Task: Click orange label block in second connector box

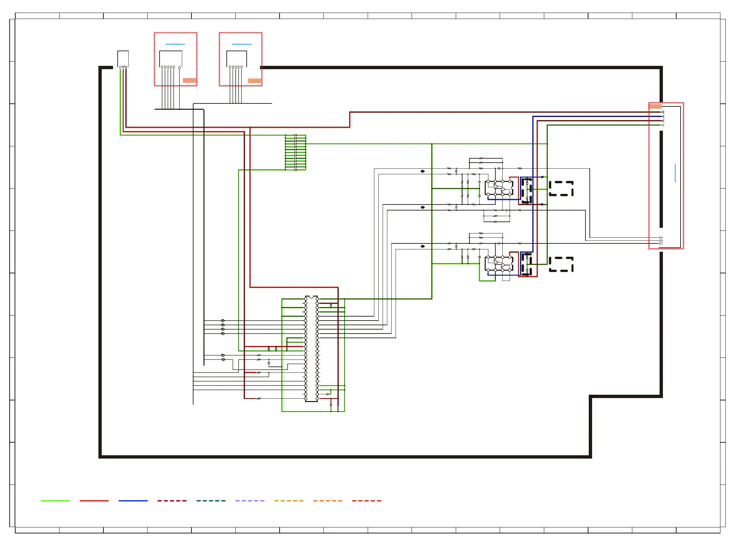Action: (255, 81)
